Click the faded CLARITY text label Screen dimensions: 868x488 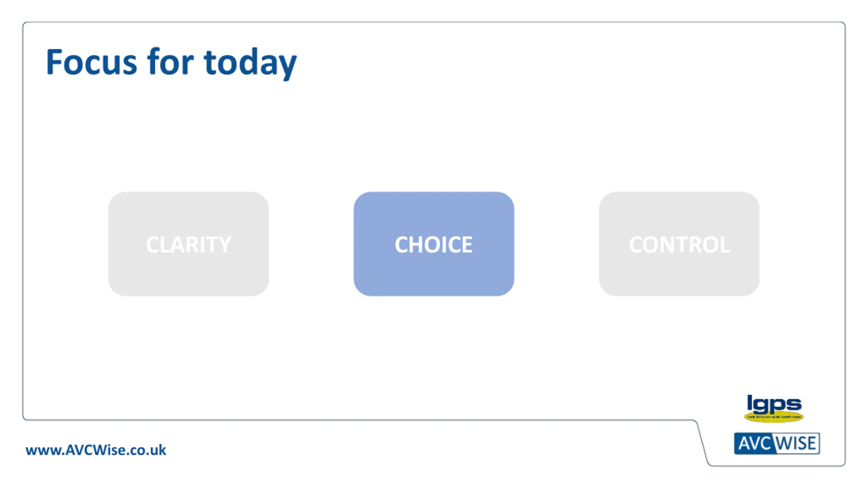(189, 244)
